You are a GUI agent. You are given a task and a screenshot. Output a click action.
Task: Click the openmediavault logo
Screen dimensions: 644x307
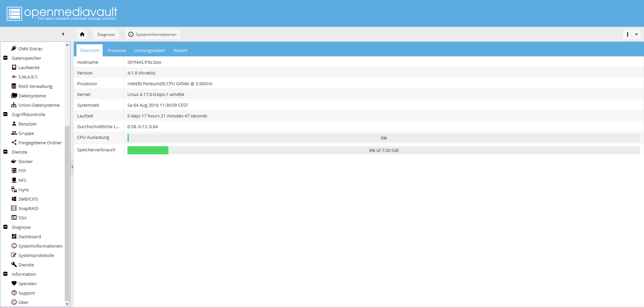click(62, 13)
